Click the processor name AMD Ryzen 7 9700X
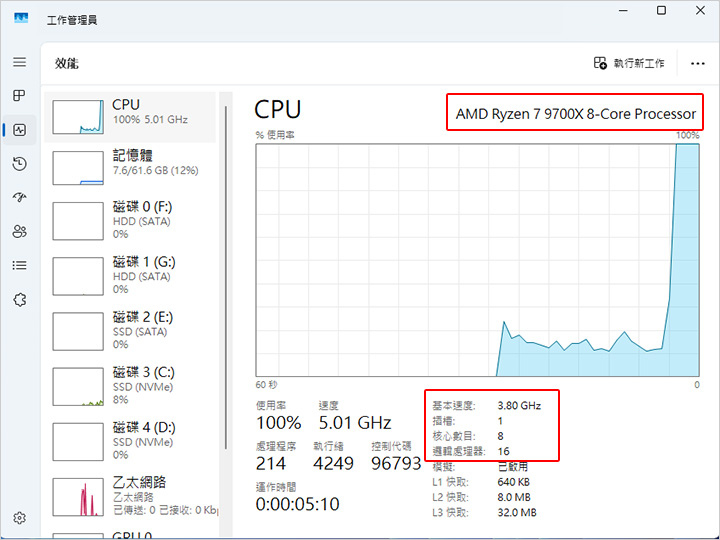This screenshot has height=540, width=720. [575, 114]
